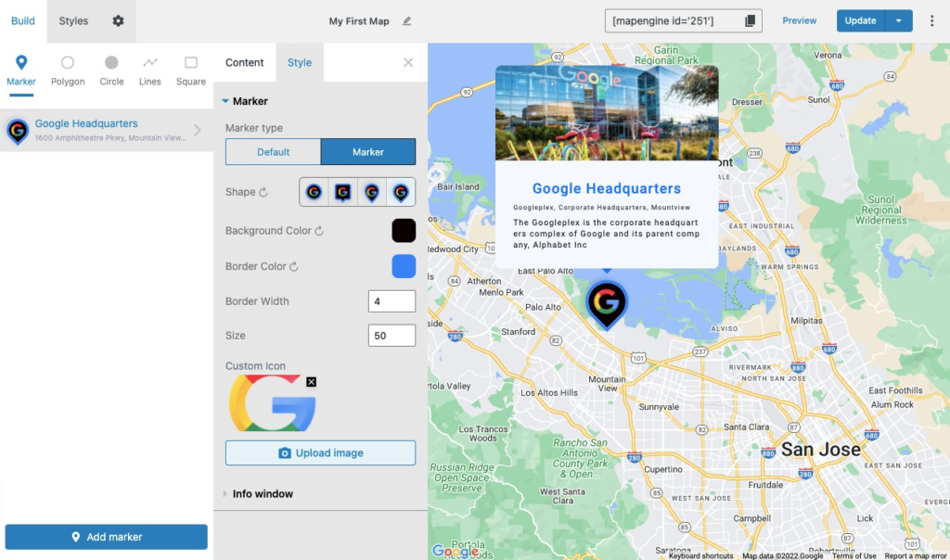Open Terms of Use link on map
Image resolution: width=950 pixels, height=560 pixels.
[x=854, y=555]
